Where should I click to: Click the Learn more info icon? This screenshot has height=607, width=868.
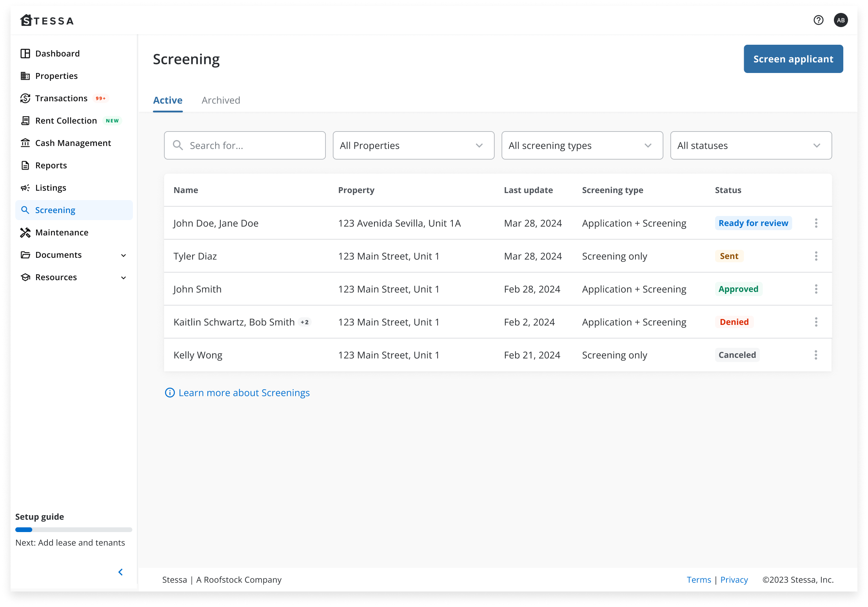170,393
